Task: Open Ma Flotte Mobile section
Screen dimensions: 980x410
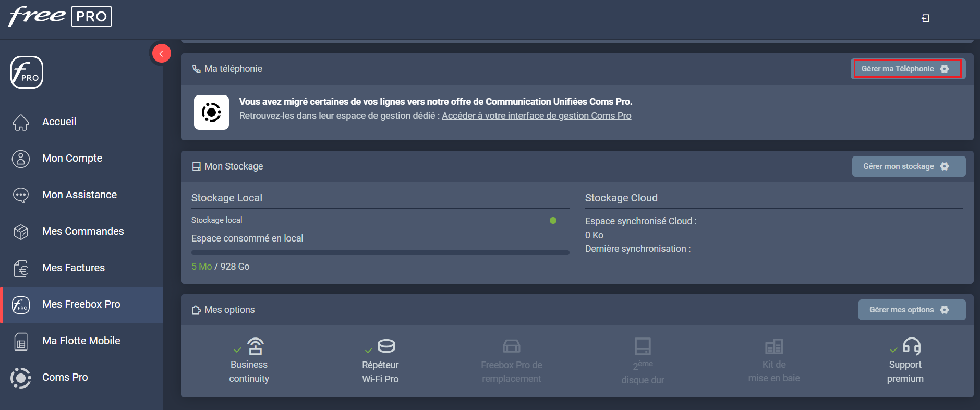Action: pyautogui.click(x=81, y=341)
